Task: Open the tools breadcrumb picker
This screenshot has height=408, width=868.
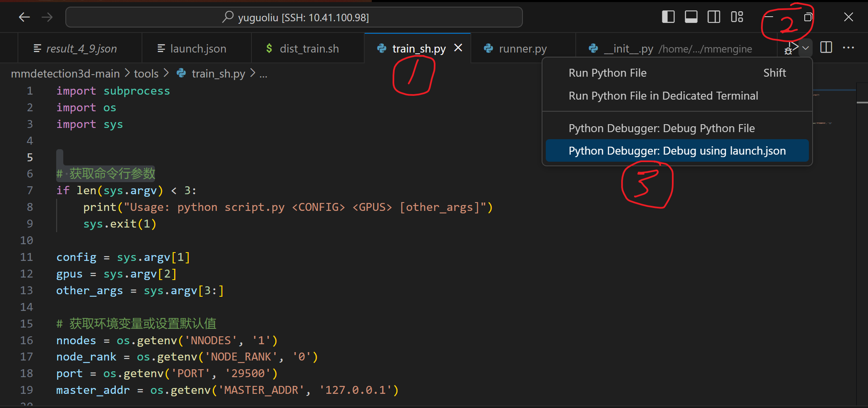Action: (146, 73)
